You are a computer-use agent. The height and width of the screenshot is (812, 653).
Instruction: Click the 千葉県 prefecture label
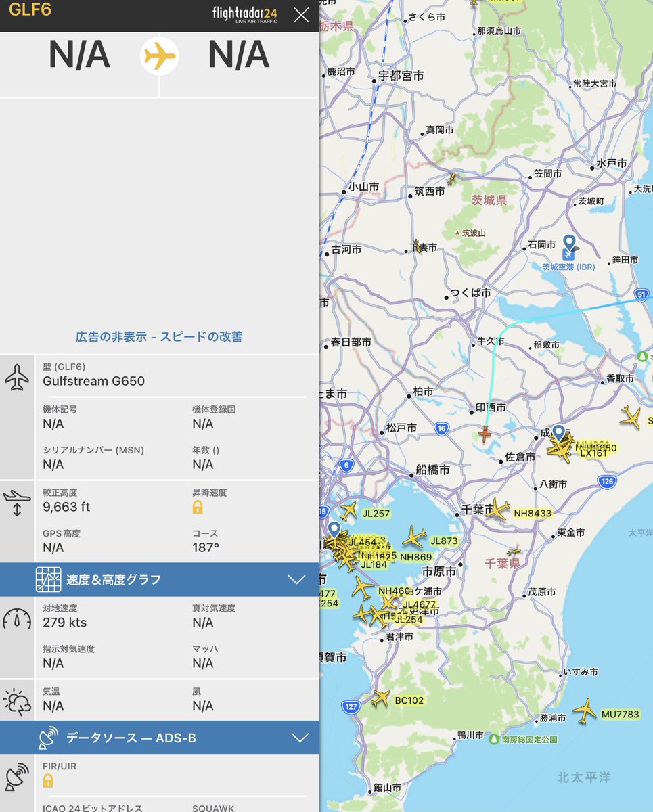[x=503, y=563]
